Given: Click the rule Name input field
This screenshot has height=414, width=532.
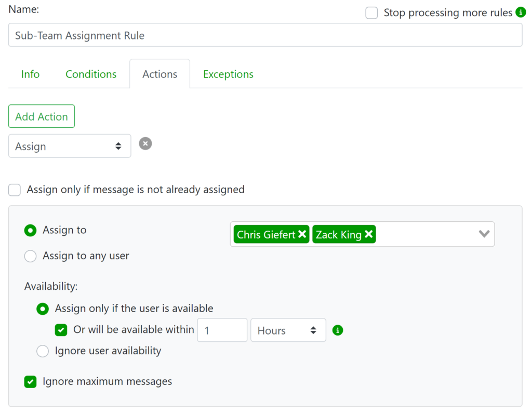Looking at the screenshot, I should click(x=265, y=35).
